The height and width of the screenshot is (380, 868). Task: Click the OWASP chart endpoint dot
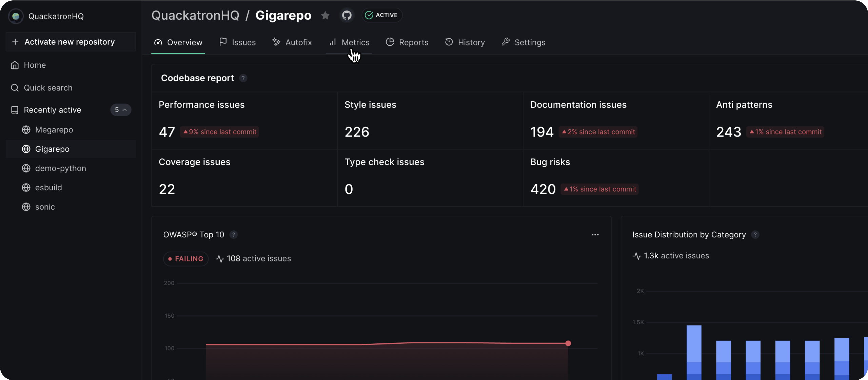click(568, 343)
